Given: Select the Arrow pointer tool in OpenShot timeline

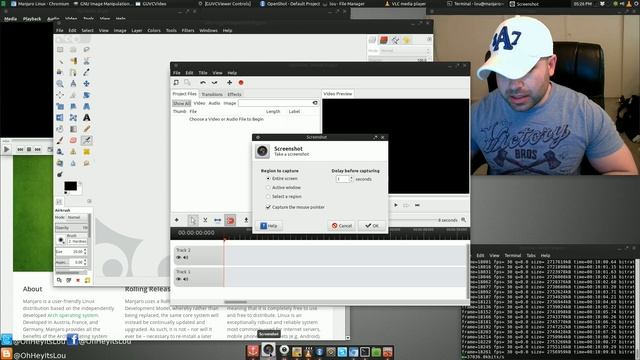Looking at the screenshot, I should pos(193,220).
